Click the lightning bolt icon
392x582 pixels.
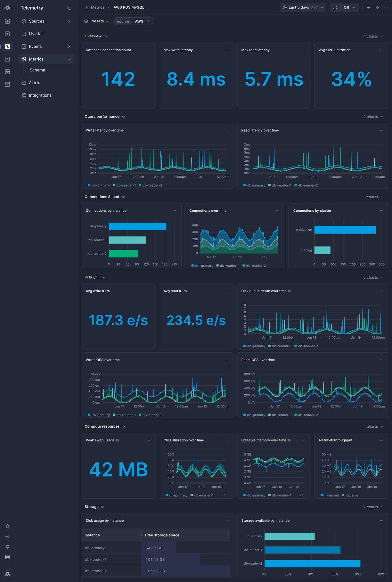377,7
